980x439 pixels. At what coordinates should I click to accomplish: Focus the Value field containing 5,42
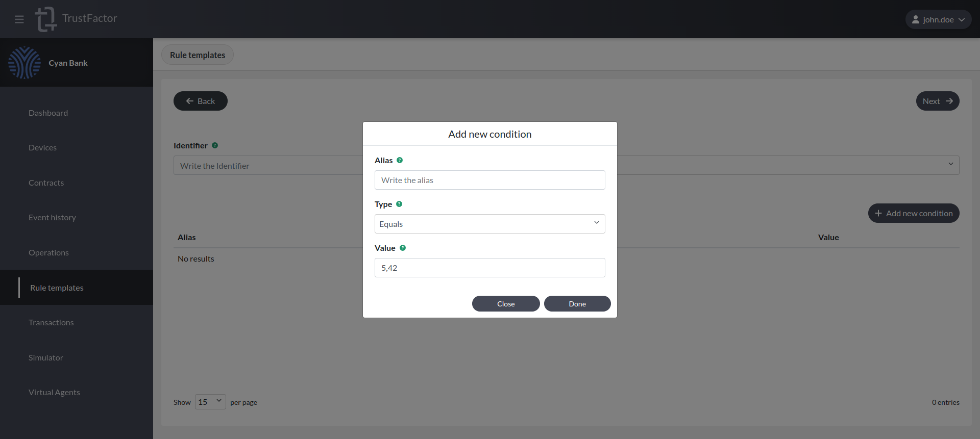tap(490, 268)
